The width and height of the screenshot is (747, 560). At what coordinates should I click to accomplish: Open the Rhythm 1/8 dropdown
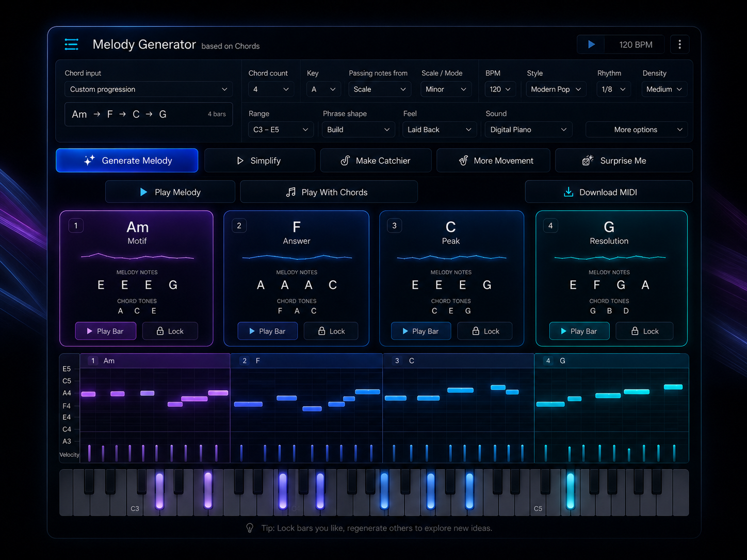click(x=614, y=89)
